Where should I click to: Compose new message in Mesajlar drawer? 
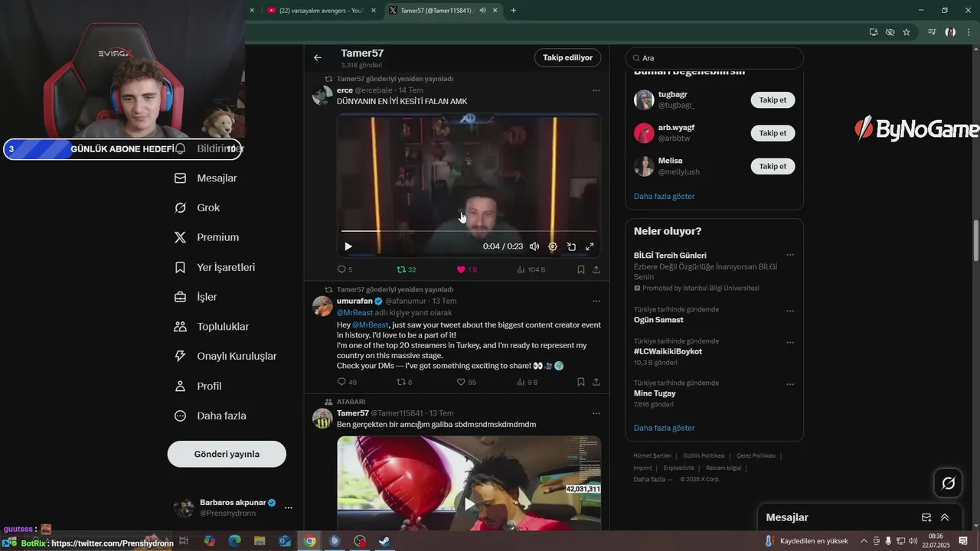(x=926, y=517)
